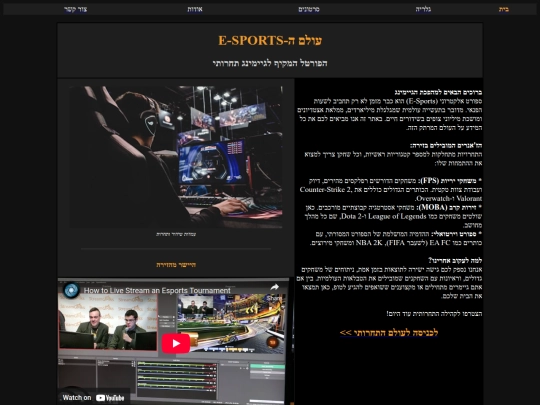Open the אודות nav link
The image size is (540, 405).
[195, 9]
